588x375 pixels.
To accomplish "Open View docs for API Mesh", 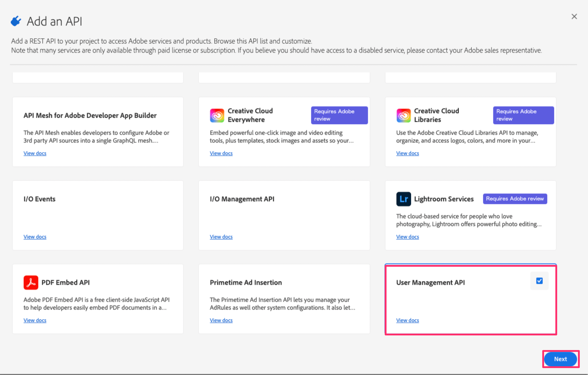I will pyautogui.click(x=35, y=153).
